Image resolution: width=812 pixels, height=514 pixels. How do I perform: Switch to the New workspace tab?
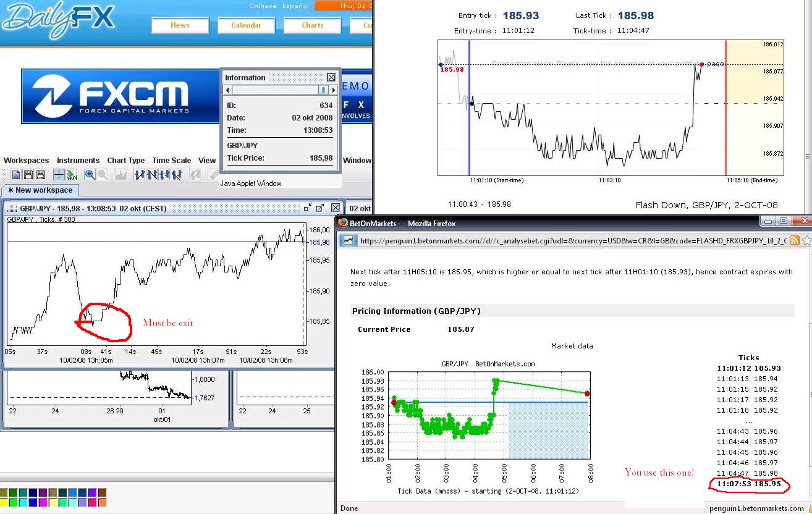click(x=40, y=190)
